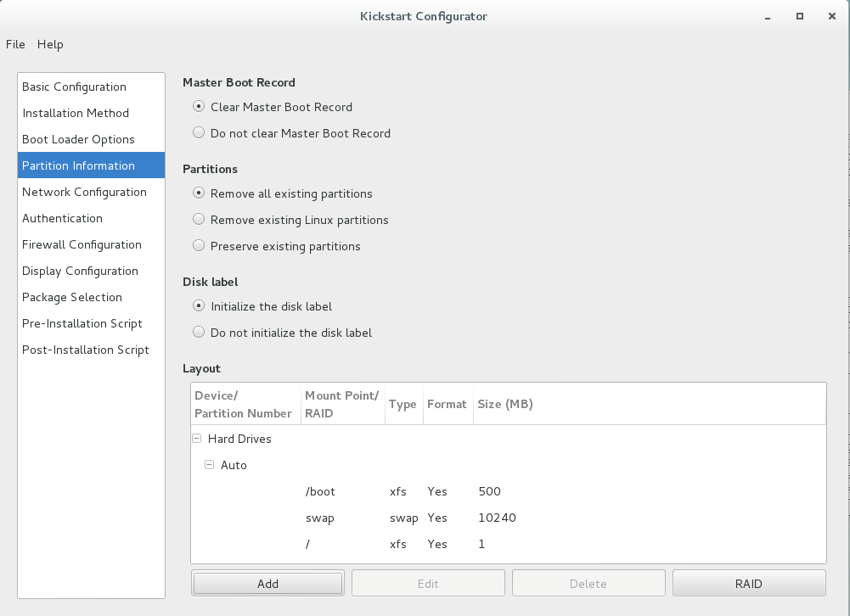Screen dimensions: 850x616
Task: Switch to Firewall Configuration section
Action: pyautogui.click(x=82, y=244)
